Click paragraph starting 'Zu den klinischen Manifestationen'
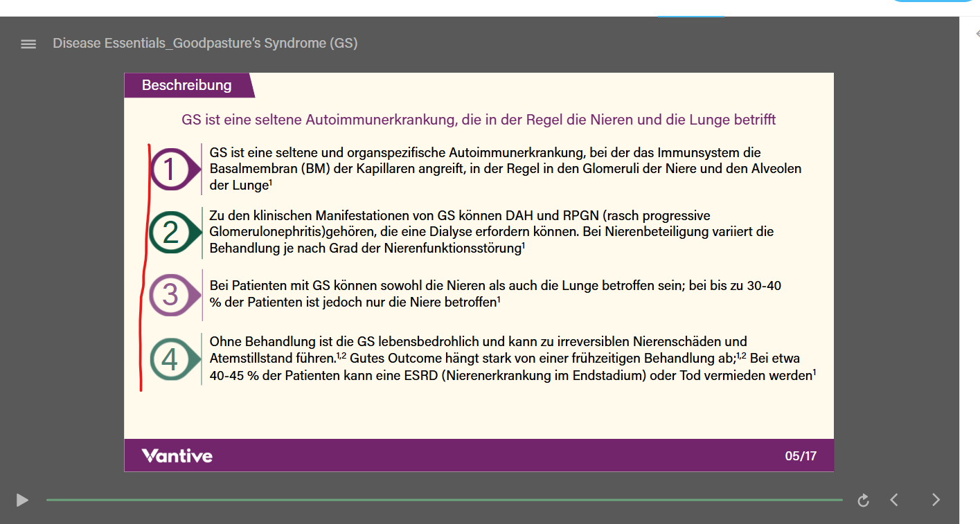Image resolution: width=980 pixels, height=524 pixels. click(492, 232)
